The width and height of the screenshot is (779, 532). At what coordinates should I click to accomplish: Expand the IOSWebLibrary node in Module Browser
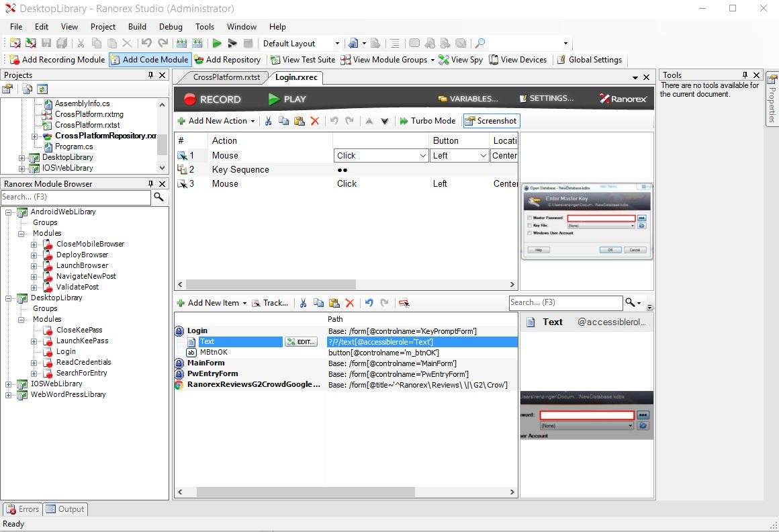coord(9,384)
